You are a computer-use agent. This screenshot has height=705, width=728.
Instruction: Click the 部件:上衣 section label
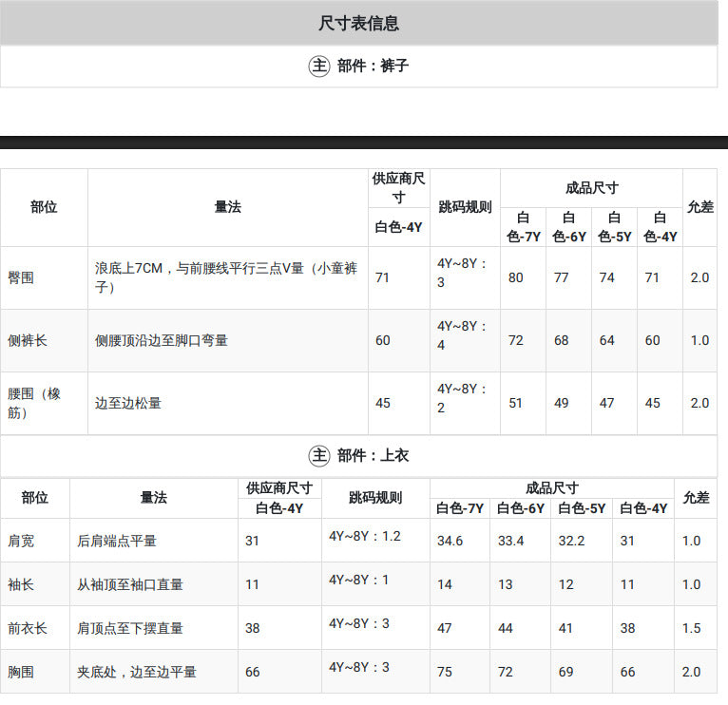(373, 456)
